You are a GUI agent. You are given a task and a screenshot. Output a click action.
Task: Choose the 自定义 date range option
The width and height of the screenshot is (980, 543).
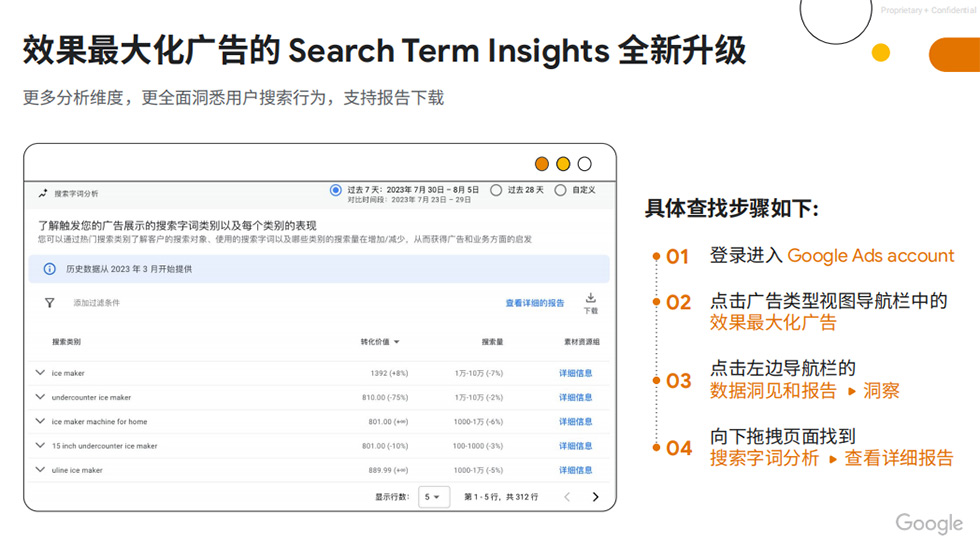pyautogui.click(x=560, y=190)
